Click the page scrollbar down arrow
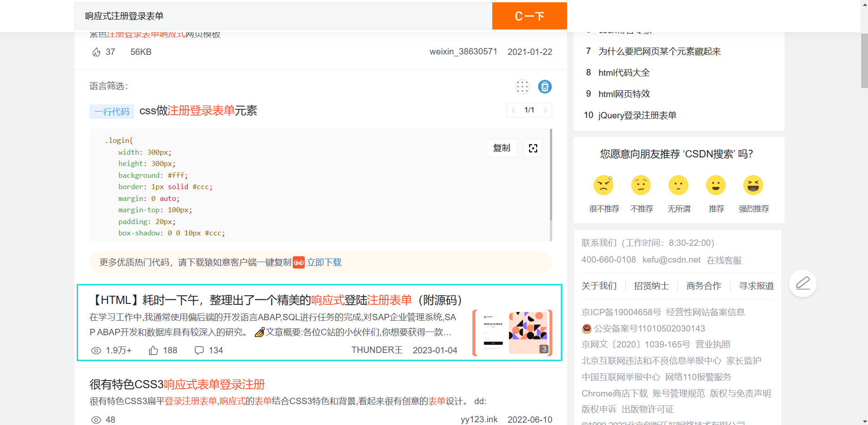Viewport: 868px width, 425px height. point(864,421)
